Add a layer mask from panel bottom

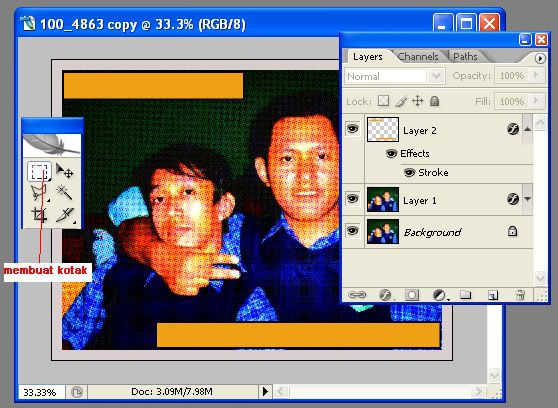(412, 295)
